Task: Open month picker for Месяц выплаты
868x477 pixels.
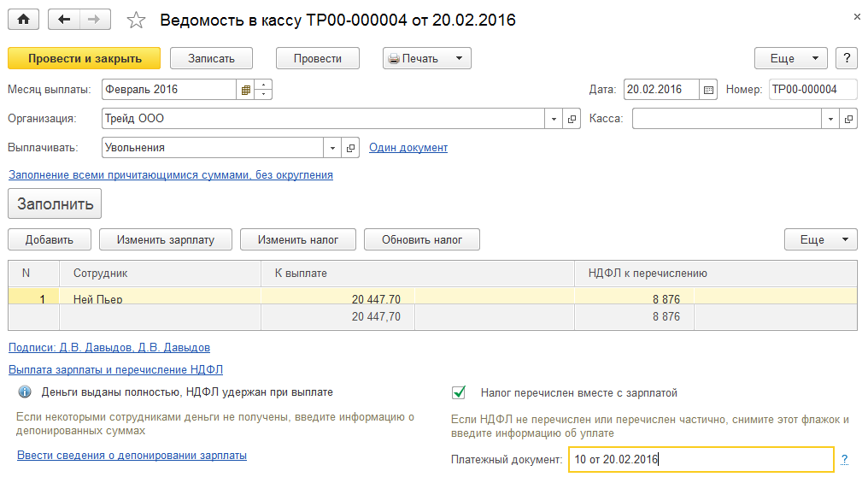Action: (x=246, y=89)
